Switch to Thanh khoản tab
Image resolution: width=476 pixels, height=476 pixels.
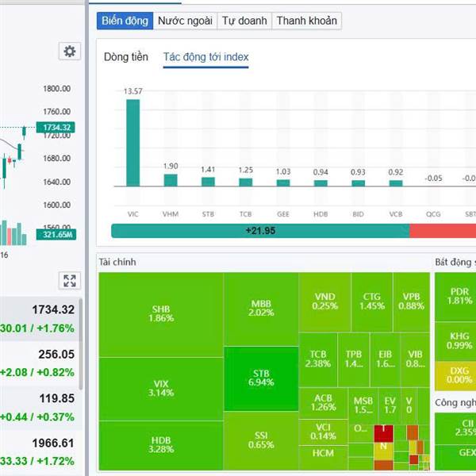(306, 21)
